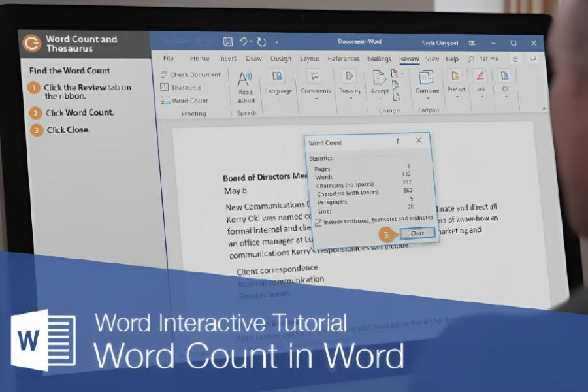Click the help question mark in Word Count dialog
Screen dimensions: 588x392
[397, 140]
